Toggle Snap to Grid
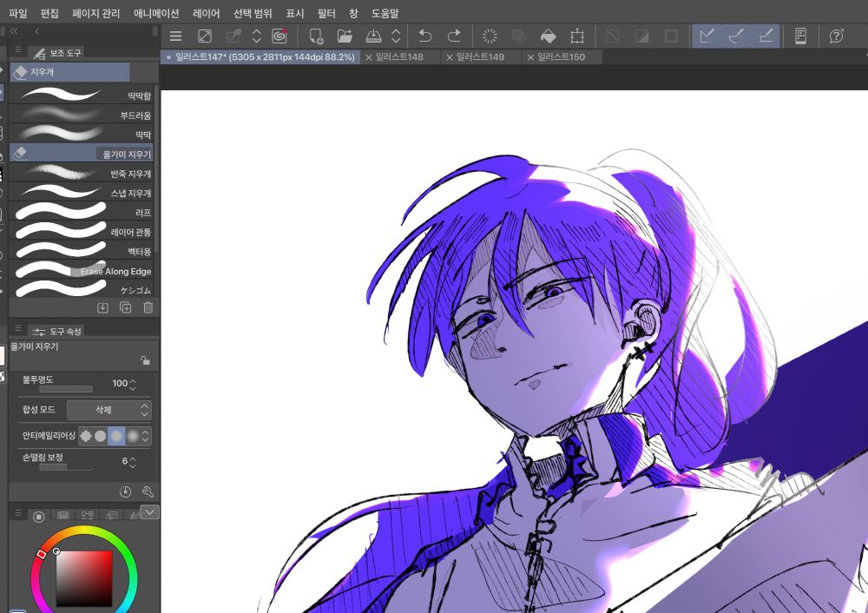Screen dimensions: 868x613 pos(766,36)
